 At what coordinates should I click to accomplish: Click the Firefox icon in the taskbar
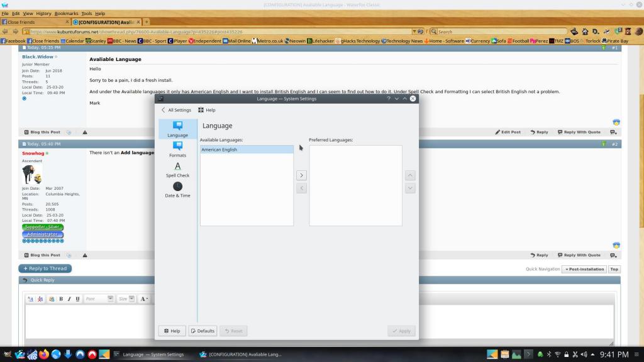coord(43,354)
